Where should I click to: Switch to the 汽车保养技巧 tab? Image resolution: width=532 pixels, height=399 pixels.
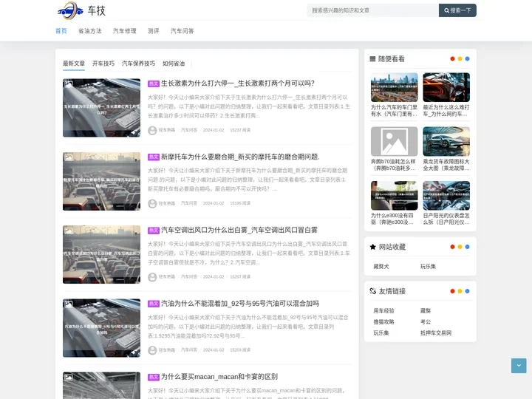[138, 64]
